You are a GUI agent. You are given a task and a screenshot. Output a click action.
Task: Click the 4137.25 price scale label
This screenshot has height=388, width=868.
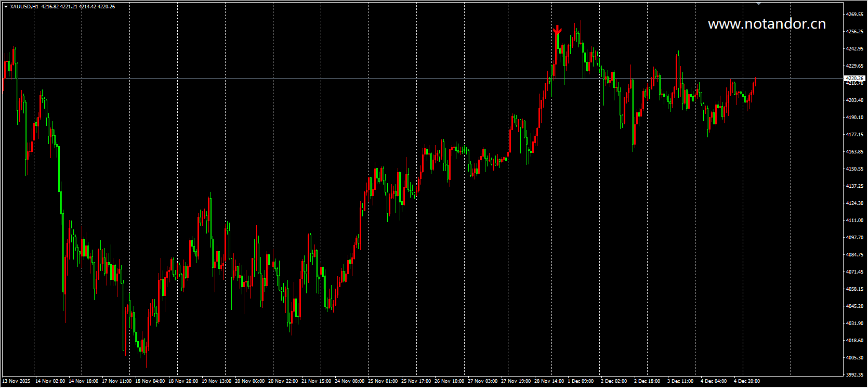tap(854, 186)
